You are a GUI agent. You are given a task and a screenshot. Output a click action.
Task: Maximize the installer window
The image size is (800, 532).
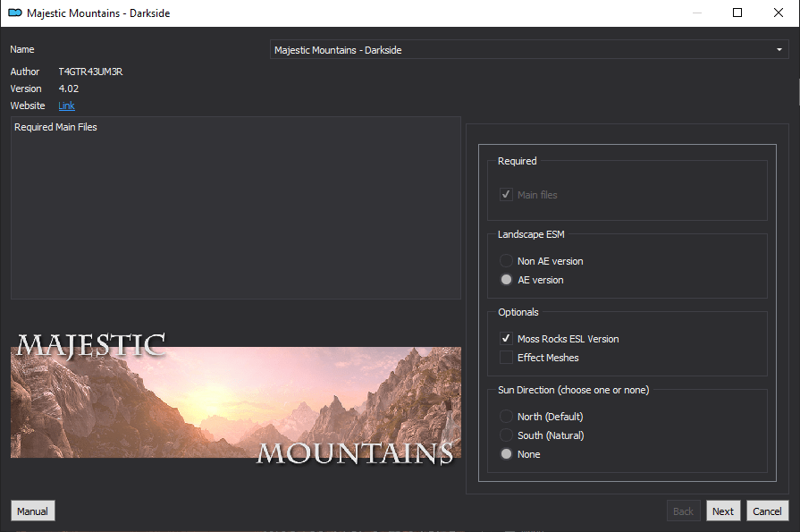(737, 13)
